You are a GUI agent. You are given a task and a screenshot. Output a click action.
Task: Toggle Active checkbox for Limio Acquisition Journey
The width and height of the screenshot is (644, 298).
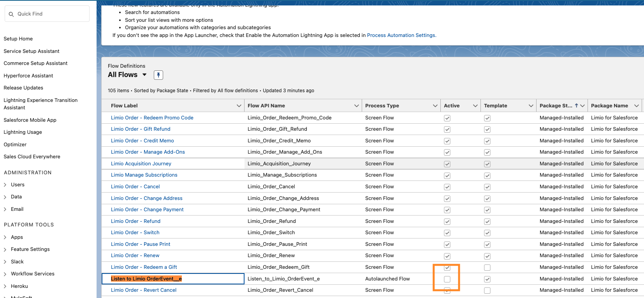[x=447, y=164]
